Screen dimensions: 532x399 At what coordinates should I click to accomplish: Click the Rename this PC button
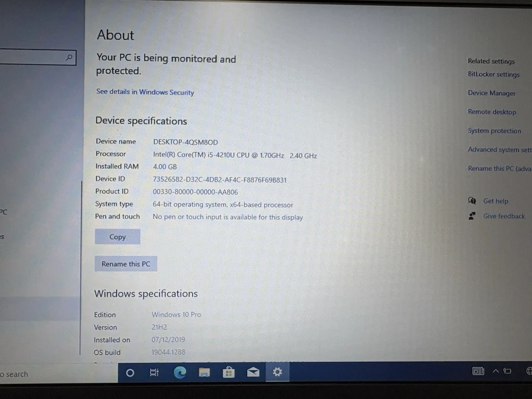tap(126, 264)
